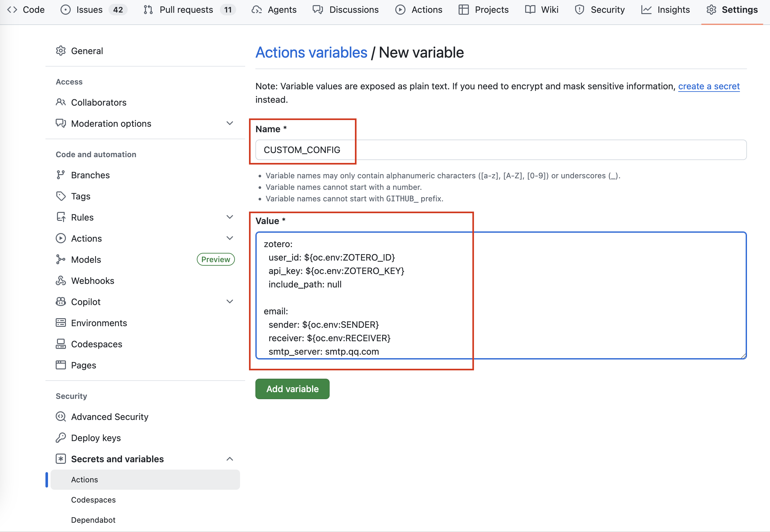This screenshot has height=532, width=770.
Task: Click the Moderation options comment icon
Action: [60, 123]
